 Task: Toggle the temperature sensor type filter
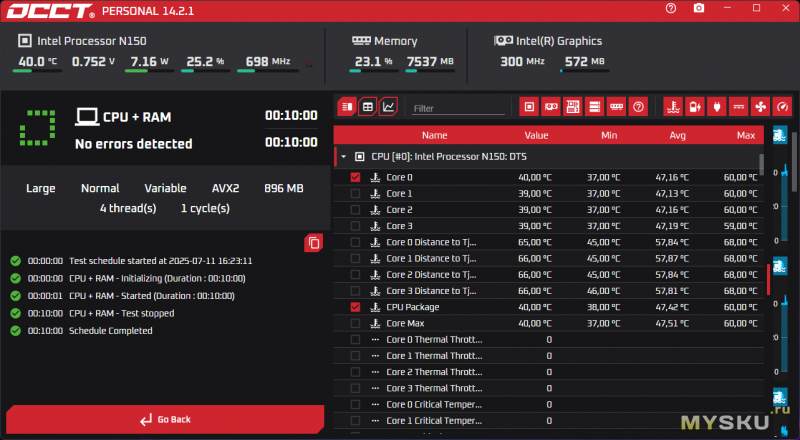673,107
